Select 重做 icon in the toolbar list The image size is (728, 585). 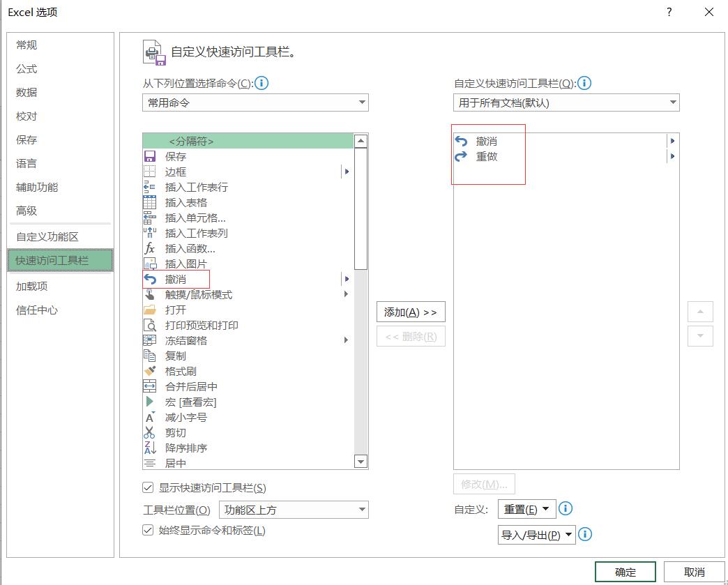(x=461, y=156)
